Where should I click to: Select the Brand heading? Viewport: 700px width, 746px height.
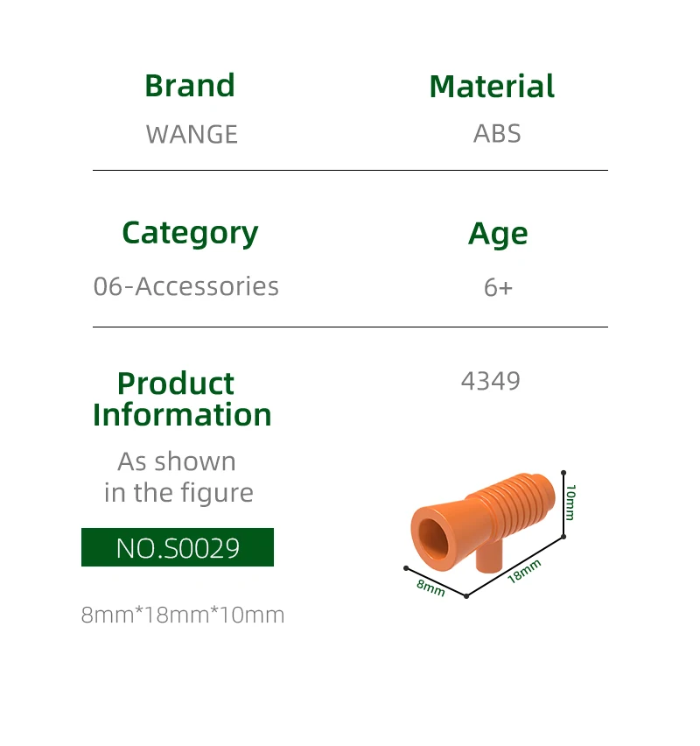(190, 86)
